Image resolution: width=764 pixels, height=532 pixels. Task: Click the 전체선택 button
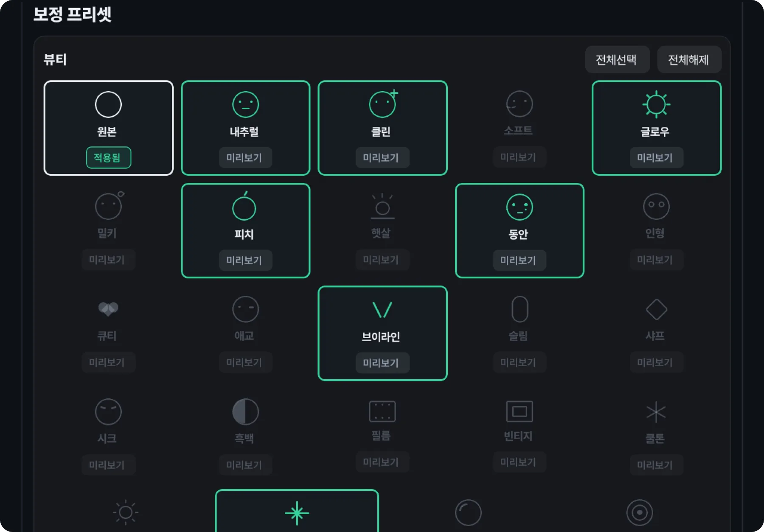[617, 59]
